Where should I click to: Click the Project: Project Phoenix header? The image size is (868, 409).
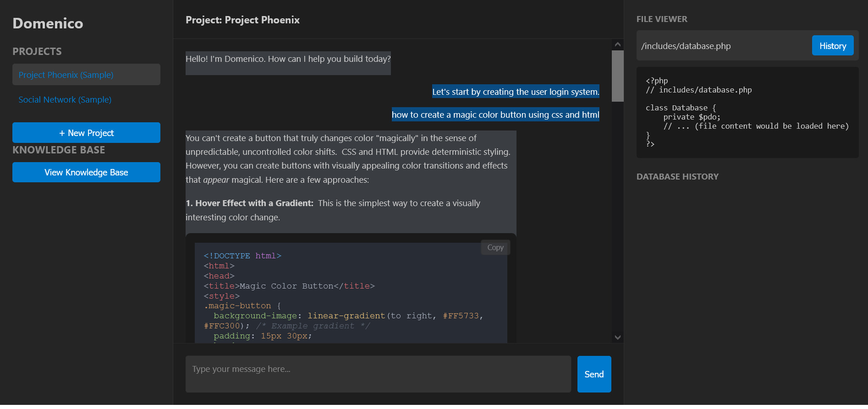click(x=242, y=20)
